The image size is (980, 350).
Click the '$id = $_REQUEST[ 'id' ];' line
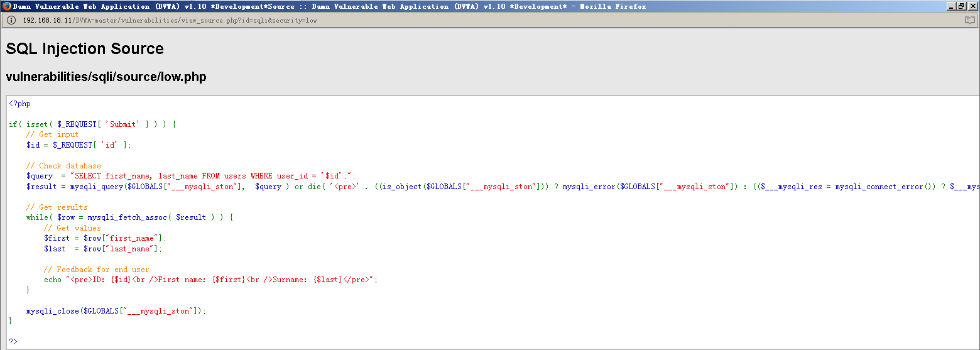(x=79, y=145)
